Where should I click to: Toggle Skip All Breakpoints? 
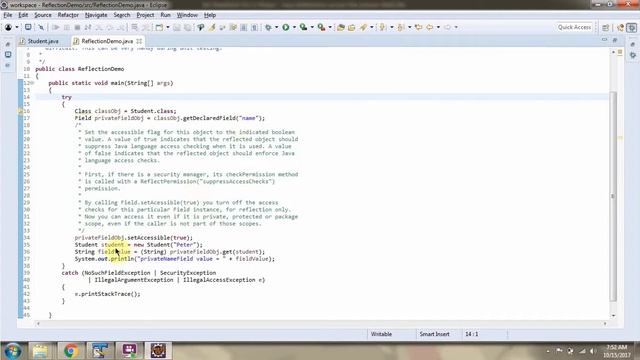pos(41,27)
